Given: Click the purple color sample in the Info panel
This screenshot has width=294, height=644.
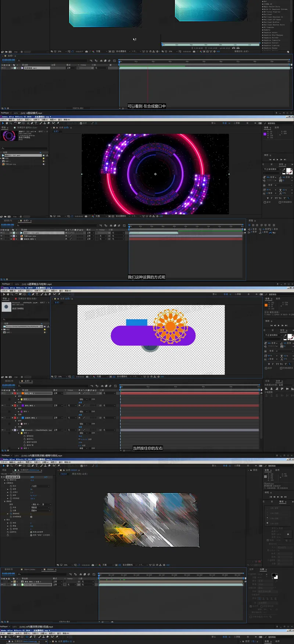Looking at the screenshot, I should 265,134.
